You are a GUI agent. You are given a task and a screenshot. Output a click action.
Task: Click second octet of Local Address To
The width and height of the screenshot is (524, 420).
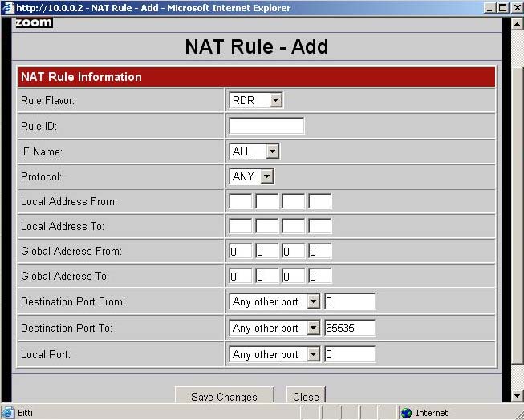[266, 226]
